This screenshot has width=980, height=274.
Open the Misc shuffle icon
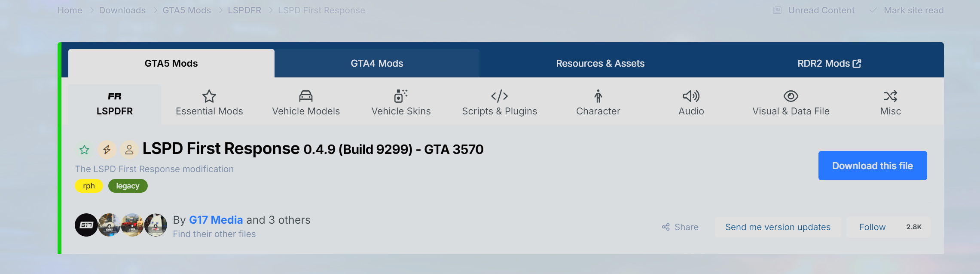pyautogui.click(x=890, y=96)
